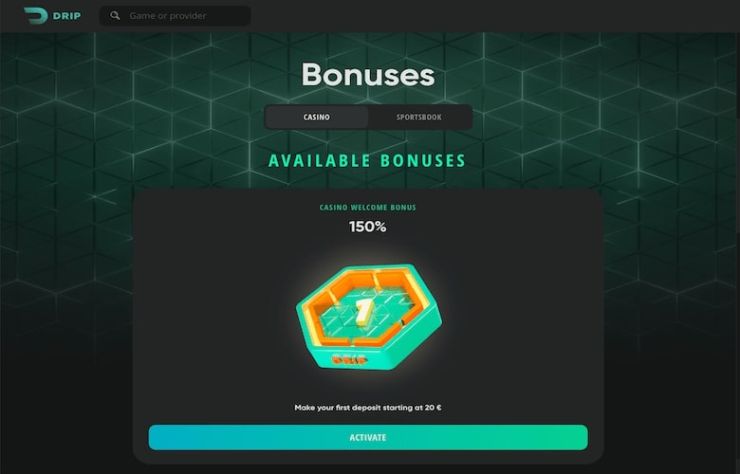Click the Available Bonuses section title
The image size is (740, 474).
coord(367,161)
